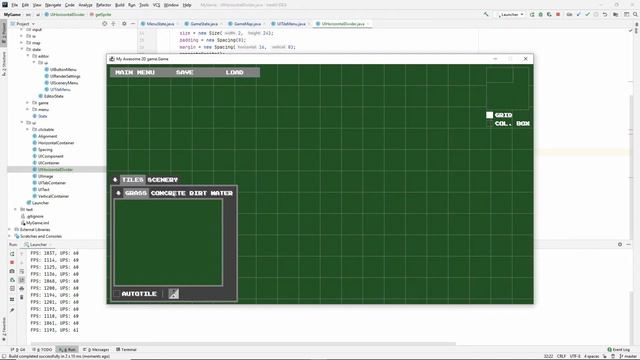Click the red stop icon in the Run tool window
The width and height of the screenshot is (640, 360).
point(12,262)
